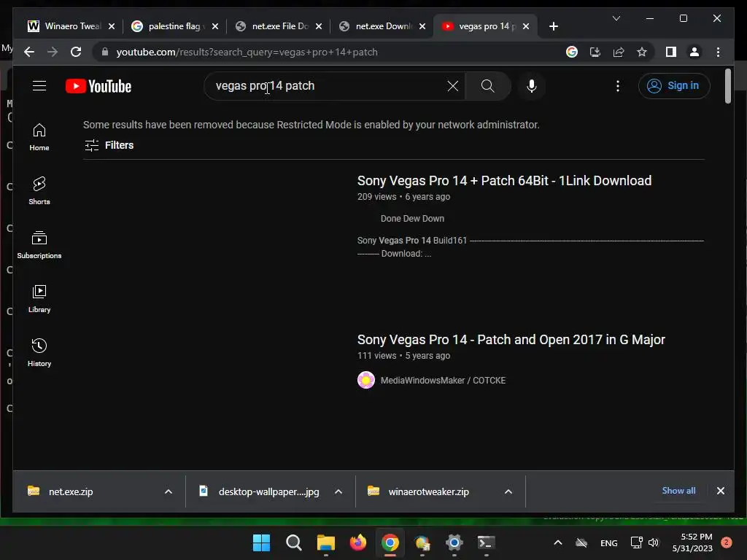Open YouTube settings three-dot menu
The image size is (747, 560).
point(617,86)
